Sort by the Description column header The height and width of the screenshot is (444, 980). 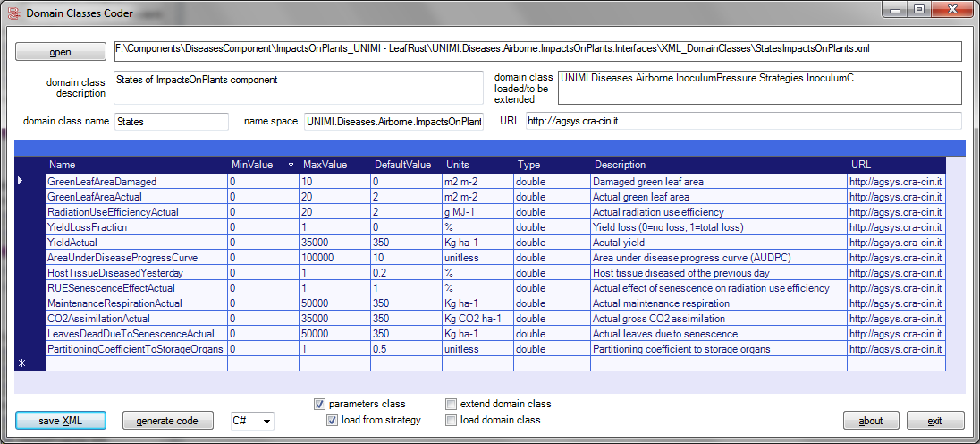coord(718,165)
